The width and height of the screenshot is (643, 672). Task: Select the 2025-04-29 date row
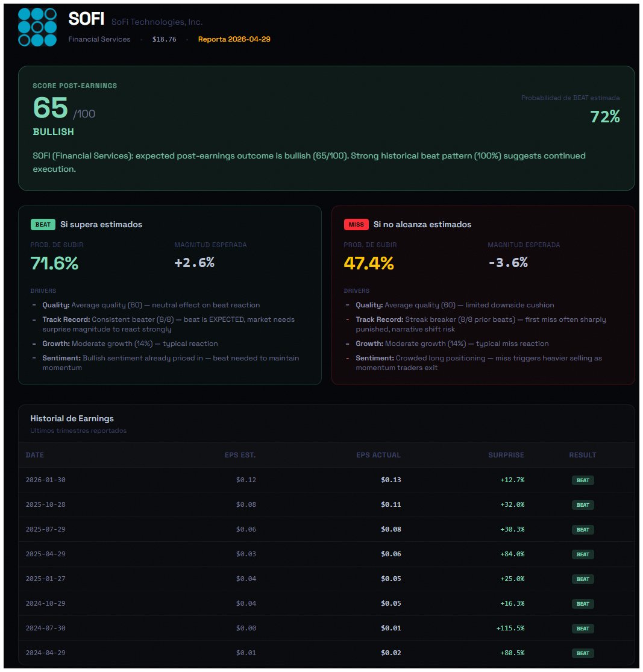[326, 554]
